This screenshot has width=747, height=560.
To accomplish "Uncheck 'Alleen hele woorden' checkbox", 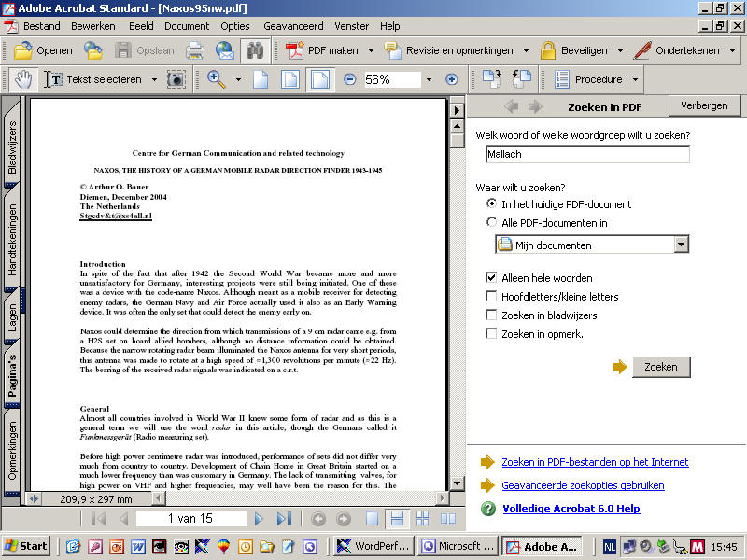I will click(491, 277).
